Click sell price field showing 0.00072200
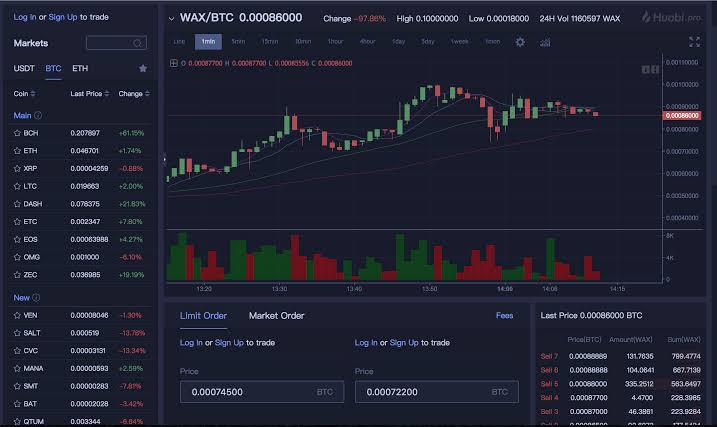Screen dimensions: 717x427 (x=437, y=392)
